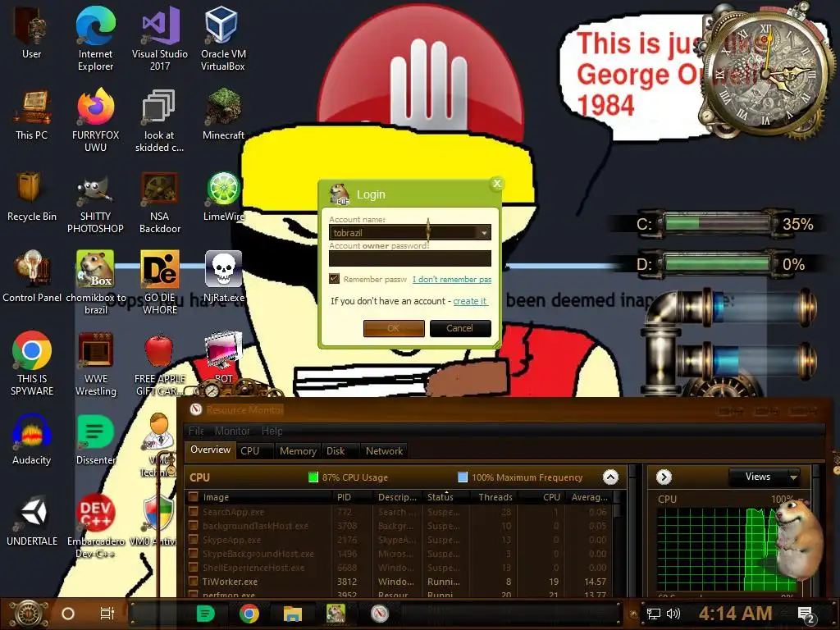Open WWE Wrestling desktop icon
This screenshot has height=630, width=840.
click(x=95, y=364)
